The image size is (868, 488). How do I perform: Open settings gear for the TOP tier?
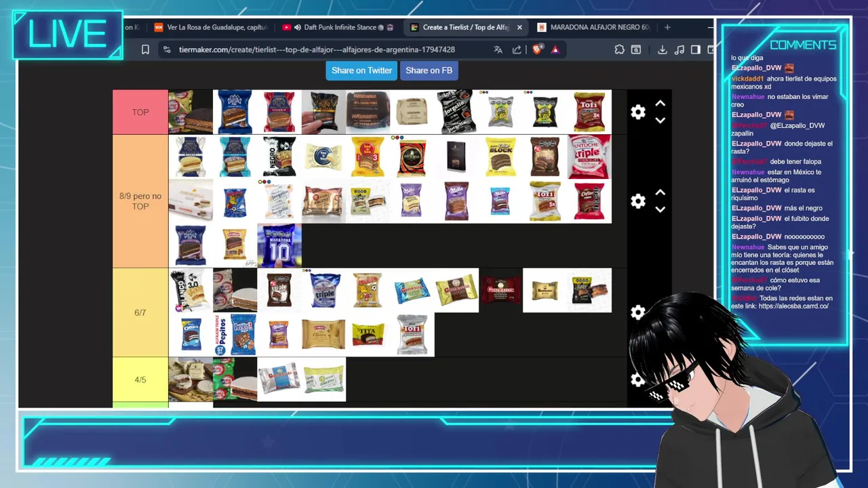coord(638,113)
